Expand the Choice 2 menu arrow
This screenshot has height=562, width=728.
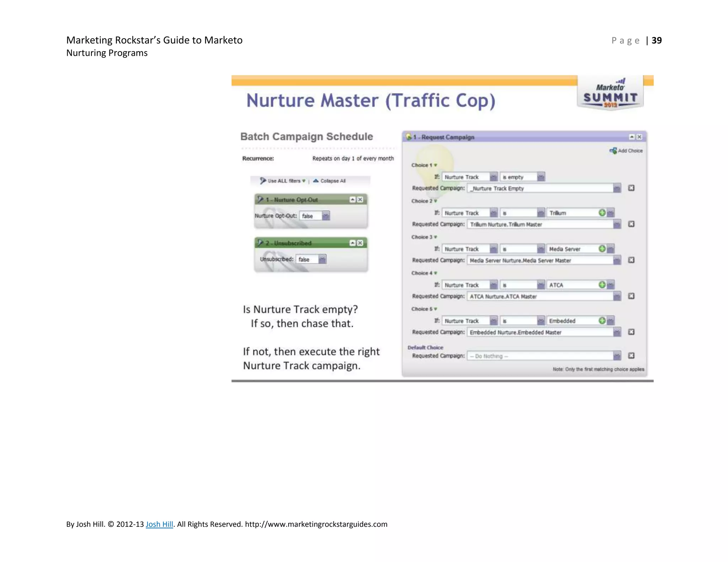pos(435,201)
